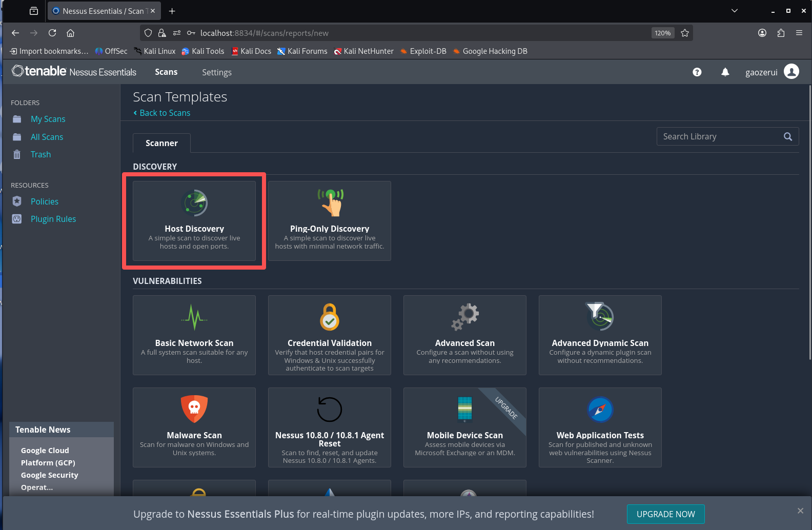The width and height of the screenshot is (812, 530).
Task: Open the Settings top navigation tab
Action: click(217, 72)
